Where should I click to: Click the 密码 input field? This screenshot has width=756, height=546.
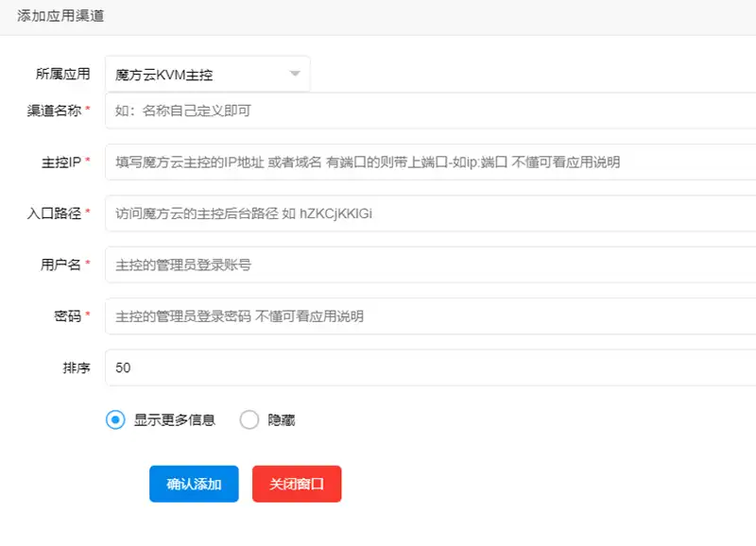coord(431,316)
